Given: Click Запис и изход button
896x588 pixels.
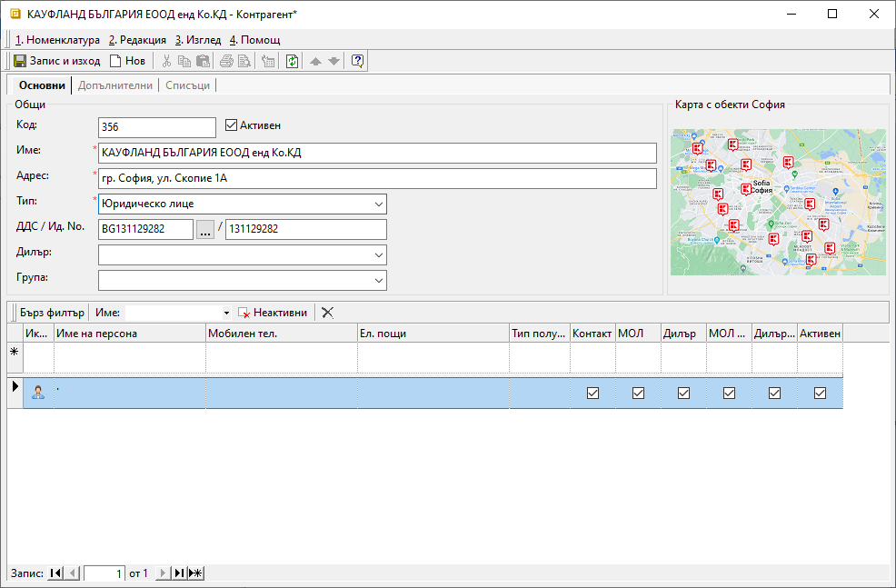Looking at the screenshot, I should point(56,62).
